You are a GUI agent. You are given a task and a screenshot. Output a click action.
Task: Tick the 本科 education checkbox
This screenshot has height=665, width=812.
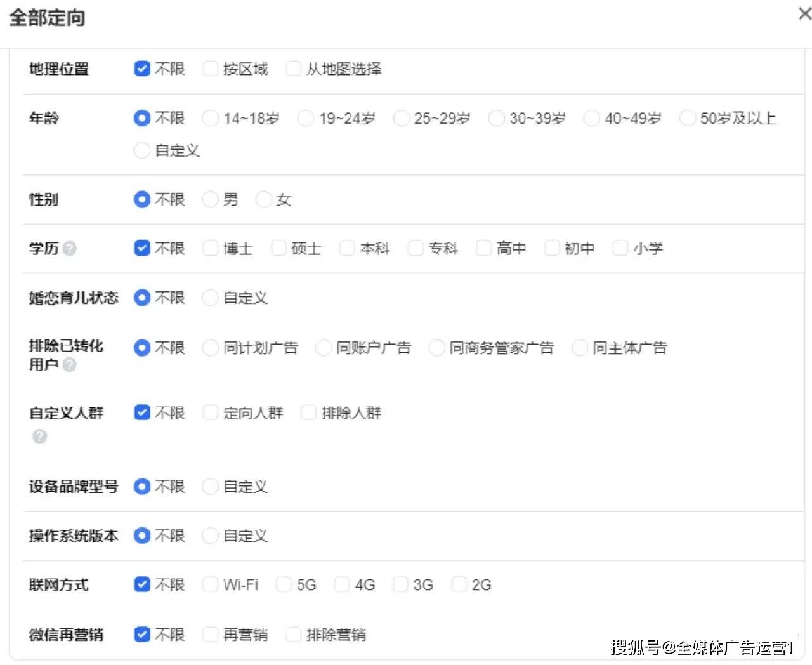point(347,249)
